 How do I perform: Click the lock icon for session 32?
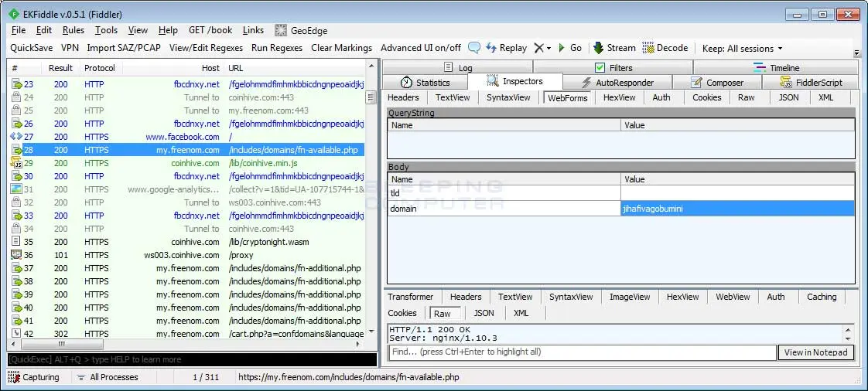(16, 202)
